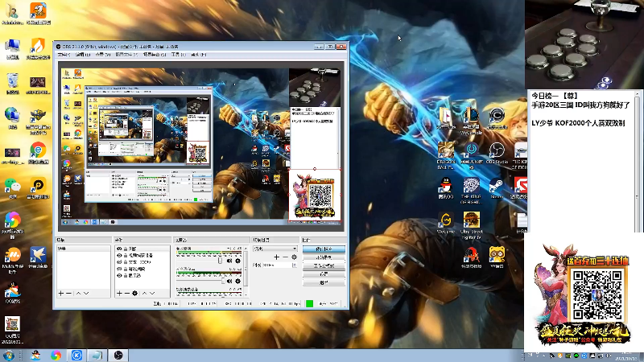Add a scene transition with plus icon
This screenshot has height=362, width=644.
click(x=276, y=257)
